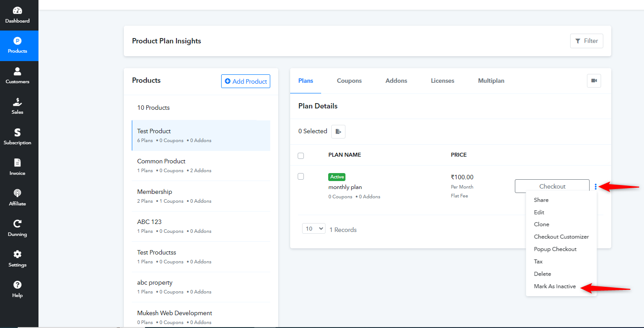Screen dimensions: 644x328
Task: Switch to the Multiplan tab
Action: pos(491,81)
